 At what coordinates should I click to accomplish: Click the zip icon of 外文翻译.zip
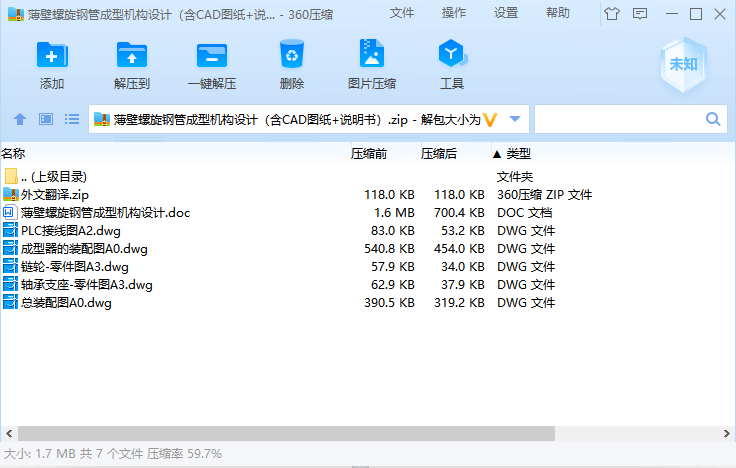click(10, 194)
